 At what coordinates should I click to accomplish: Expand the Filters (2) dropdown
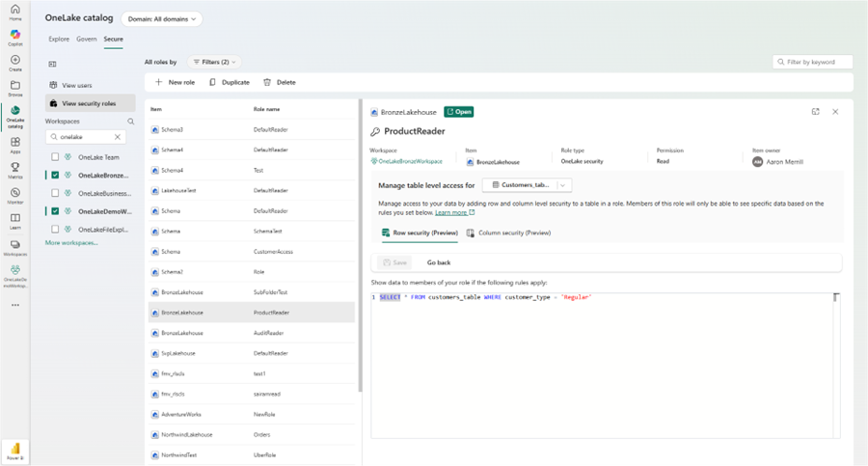point(213,62)
